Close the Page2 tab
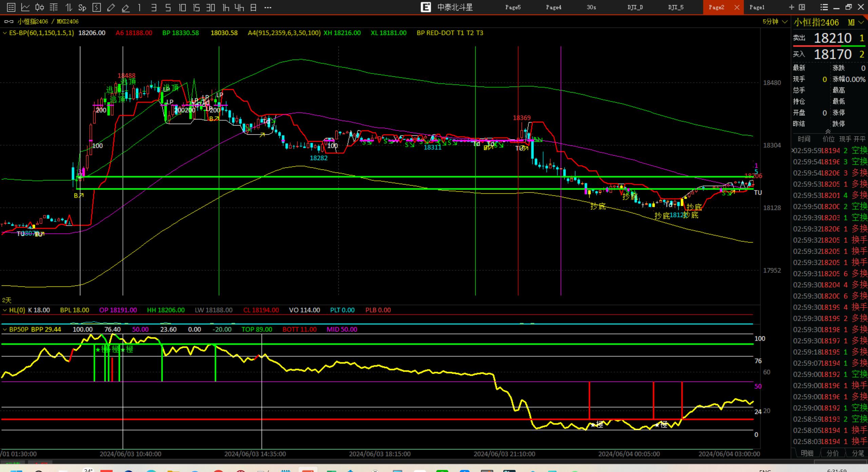The height and width of the screenshot is (472, 868). click(x=737, y=7)
